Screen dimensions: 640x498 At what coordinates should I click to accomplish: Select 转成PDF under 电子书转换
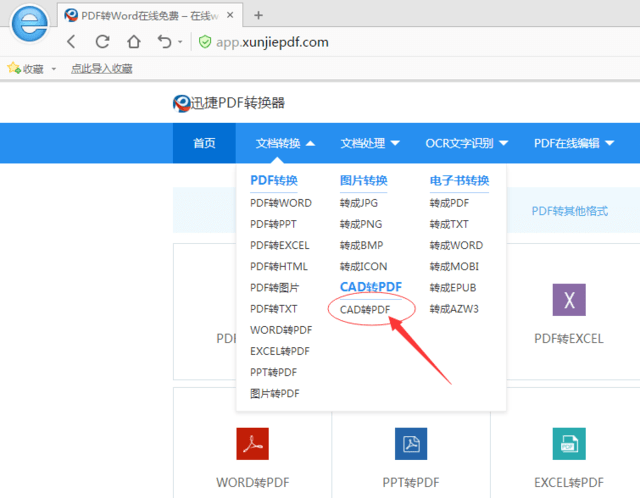(x=449, y=203)
